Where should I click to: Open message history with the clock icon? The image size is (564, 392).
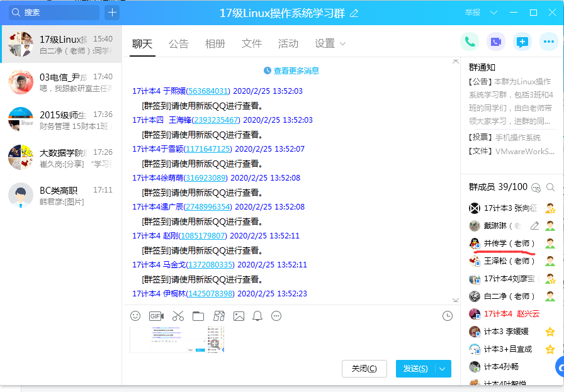[447, 316]
